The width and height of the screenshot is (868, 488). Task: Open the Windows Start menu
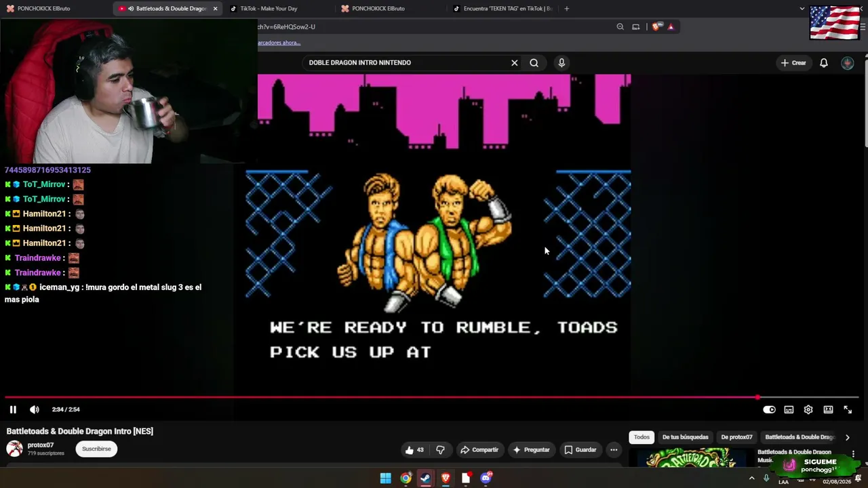click(x=385, y=479)
